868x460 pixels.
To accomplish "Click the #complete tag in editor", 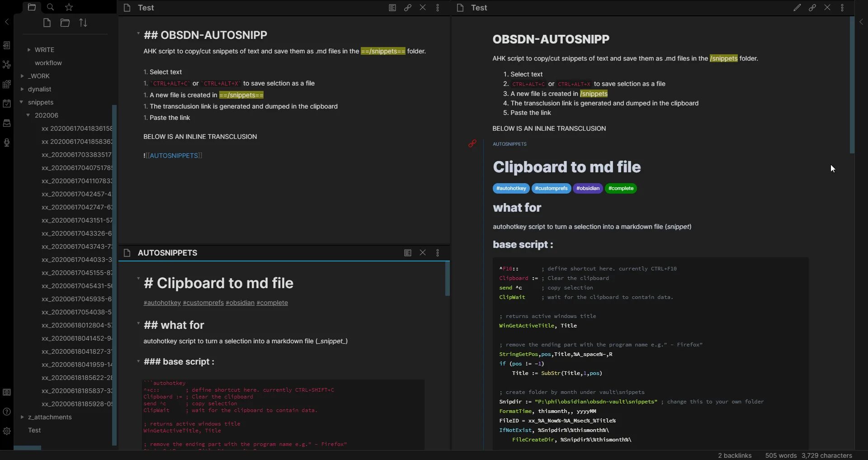I will (272, 303).
